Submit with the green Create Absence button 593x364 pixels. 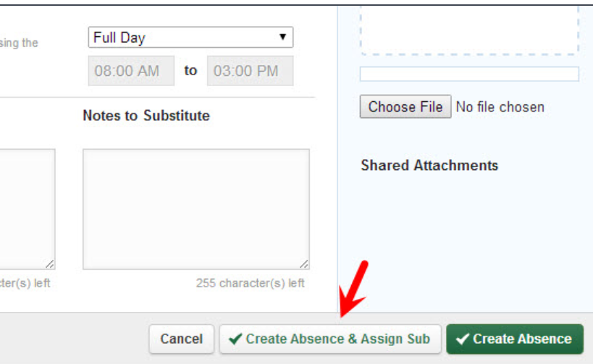coord(515,339)
